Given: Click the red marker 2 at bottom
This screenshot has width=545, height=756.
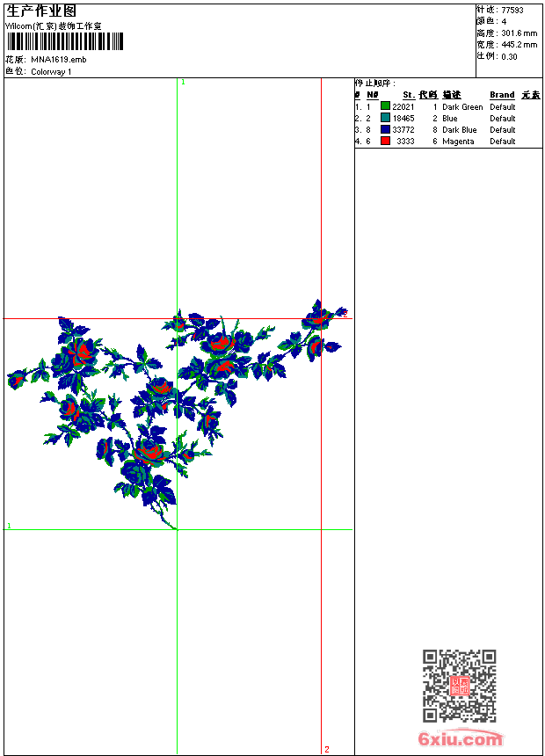Looking at the screenshot, I should (x=326, y=749).
